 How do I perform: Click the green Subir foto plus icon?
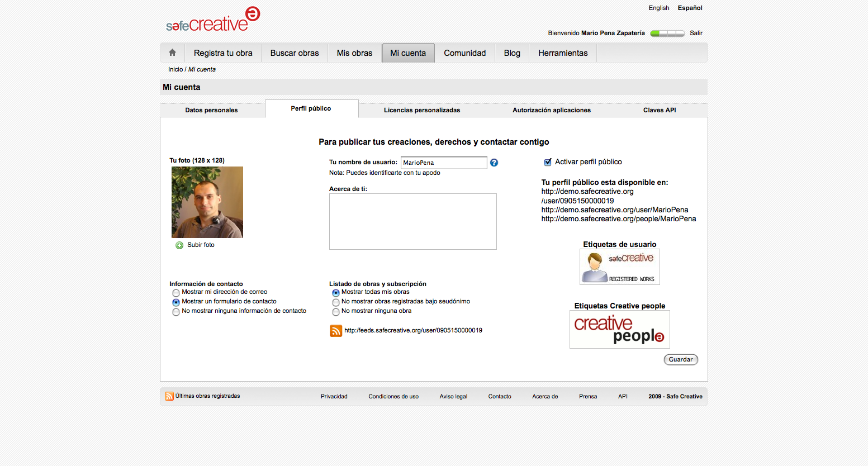pyautogui.click(x=179, y=245)
